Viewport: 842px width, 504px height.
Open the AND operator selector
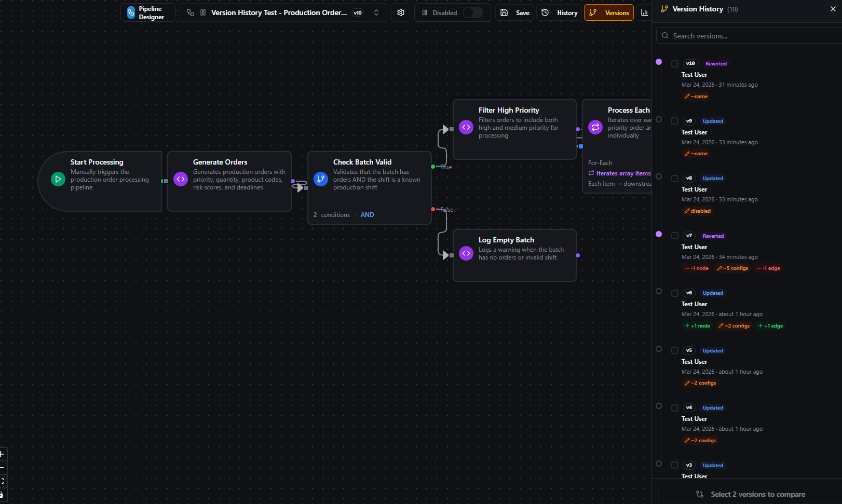pos(367,214)
